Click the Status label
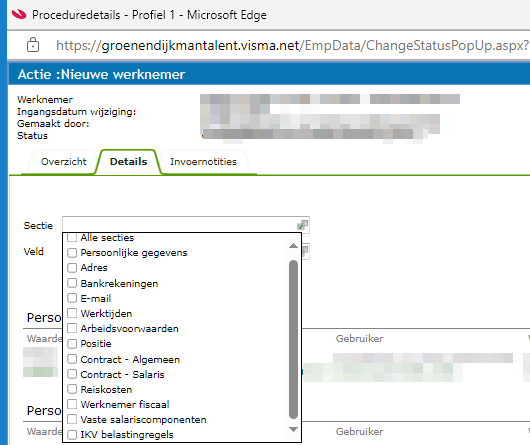Viewport: 530px width, 445px height. coord(32,135)
